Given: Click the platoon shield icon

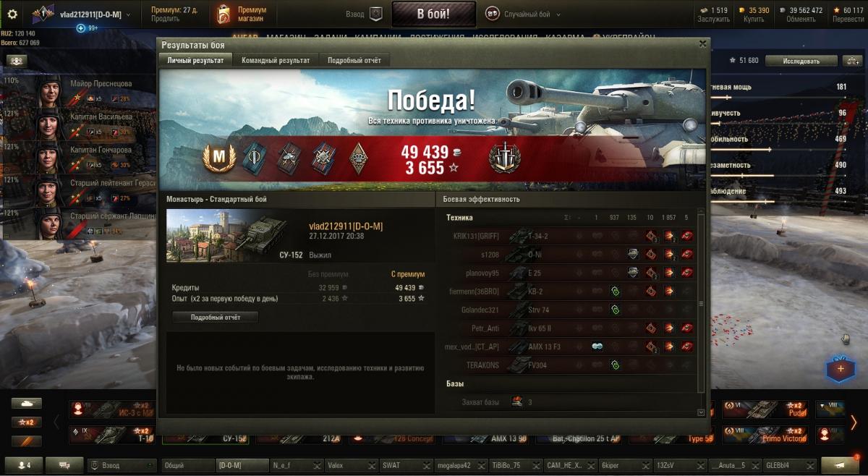Looking at the screenshot, I should pos(375,14).
